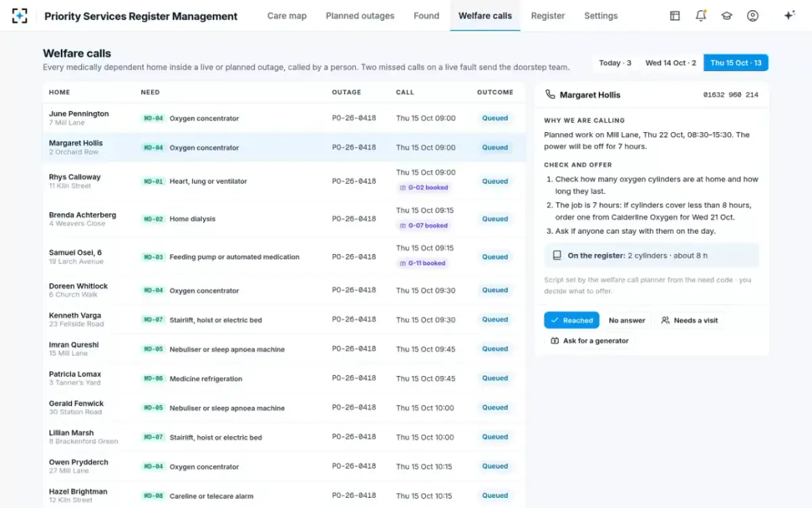Click outage PO-26-0418 in Doreen Whitlock's row

(354, 290)
